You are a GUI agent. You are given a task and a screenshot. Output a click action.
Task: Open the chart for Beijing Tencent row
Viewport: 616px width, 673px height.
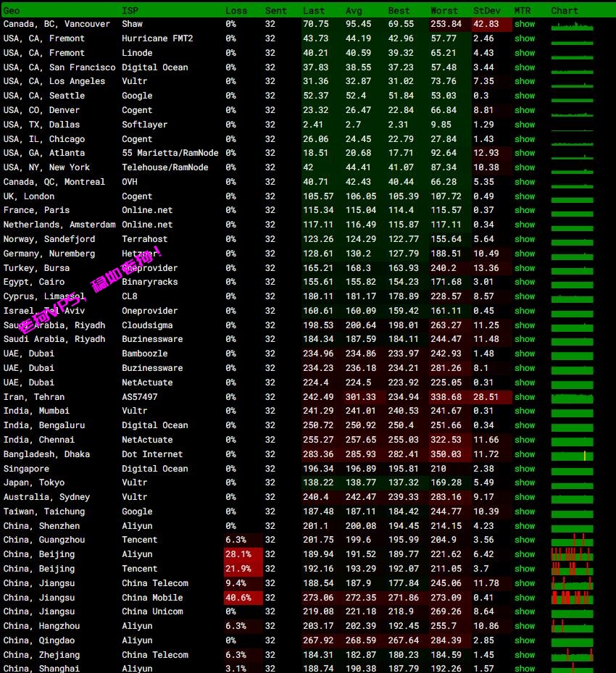[x=573, y=569]
